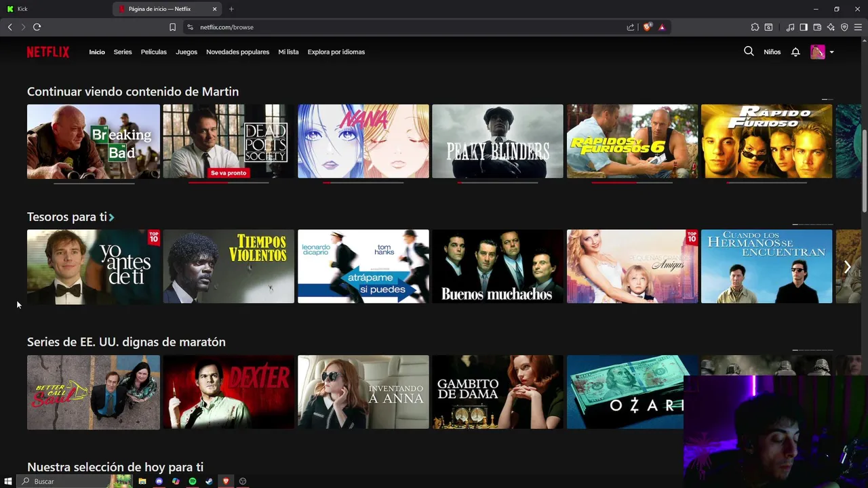Screen dimensions: 868x488
Task: Open the browser hamburger menu
Action: tap(858, 27)
